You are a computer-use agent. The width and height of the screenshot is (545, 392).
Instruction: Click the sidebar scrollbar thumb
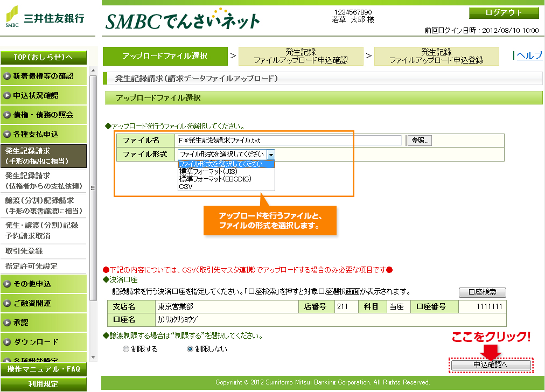pyautogui.click(x=93, y=188)
